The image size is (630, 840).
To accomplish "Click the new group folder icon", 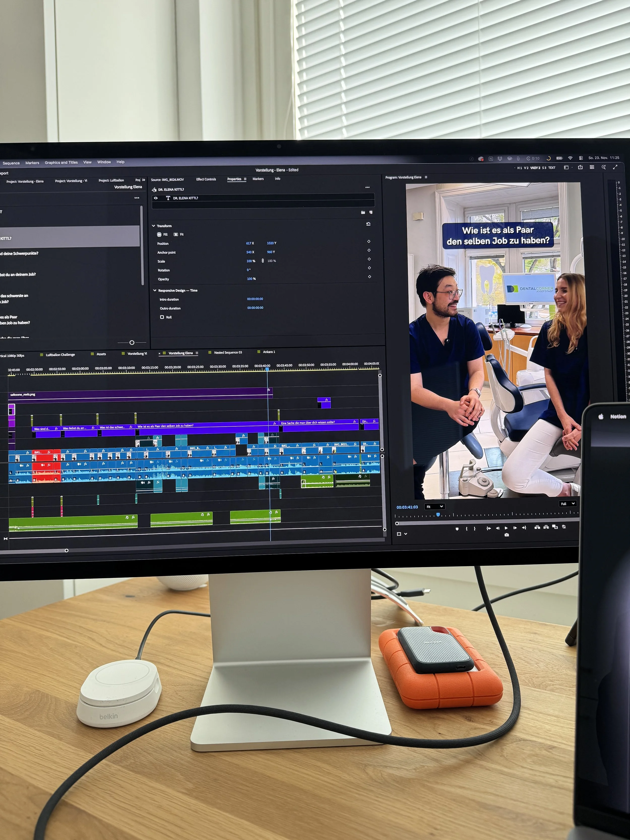I will pyautogui.click(x=363, y=212).
